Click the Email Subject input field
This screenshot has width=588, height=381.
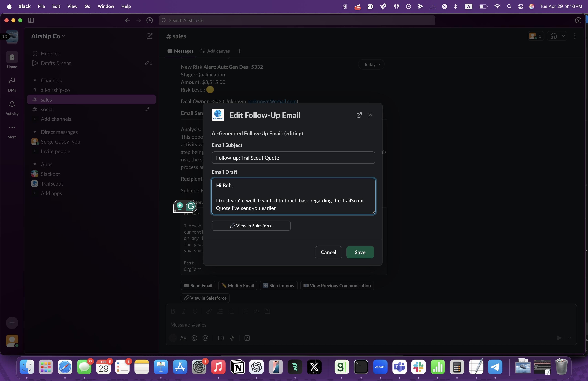click(x=293, y=158)
